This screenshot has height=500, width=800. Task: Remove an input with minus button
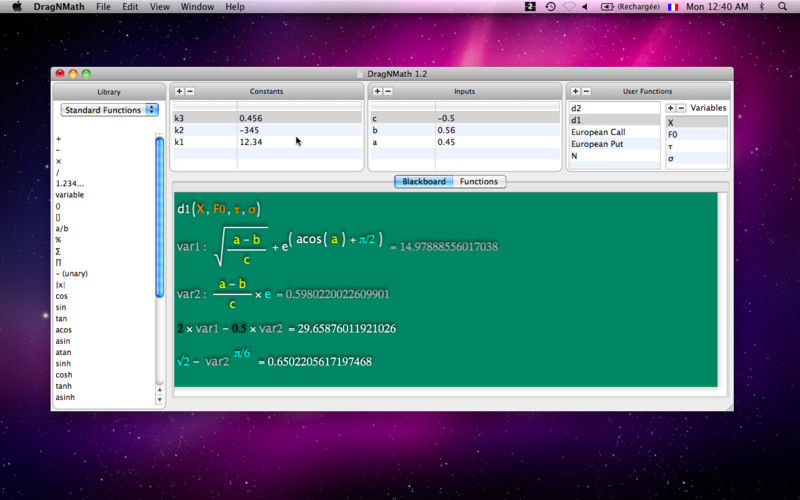388,91
